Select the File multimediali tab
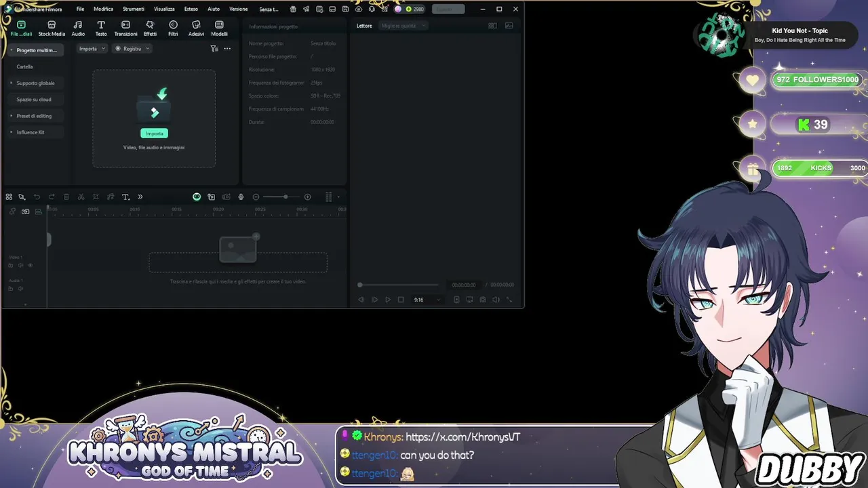The height and width of the screenshot is (488, 868). point(21,28)
